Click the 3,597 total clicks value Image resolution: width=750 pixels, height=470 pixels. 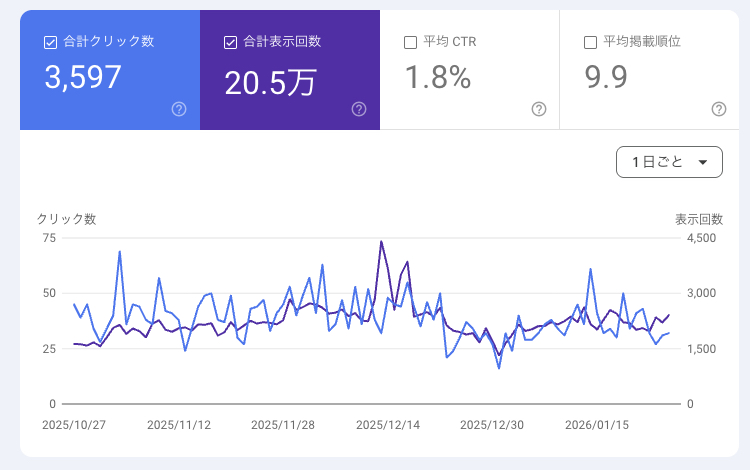pos(83,78)
